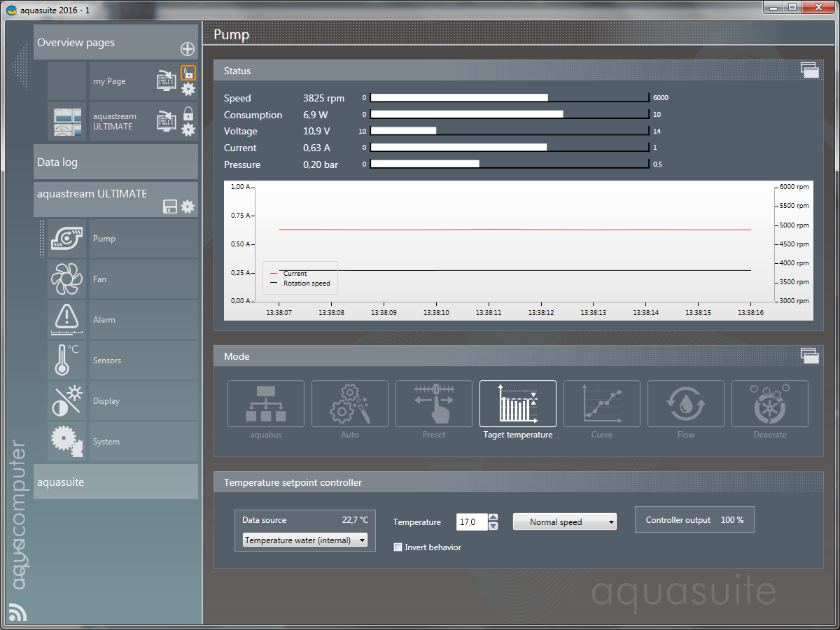Click the 22,7 °C data source reading
The width and height of the screenshot is (840, 630).
355,520
